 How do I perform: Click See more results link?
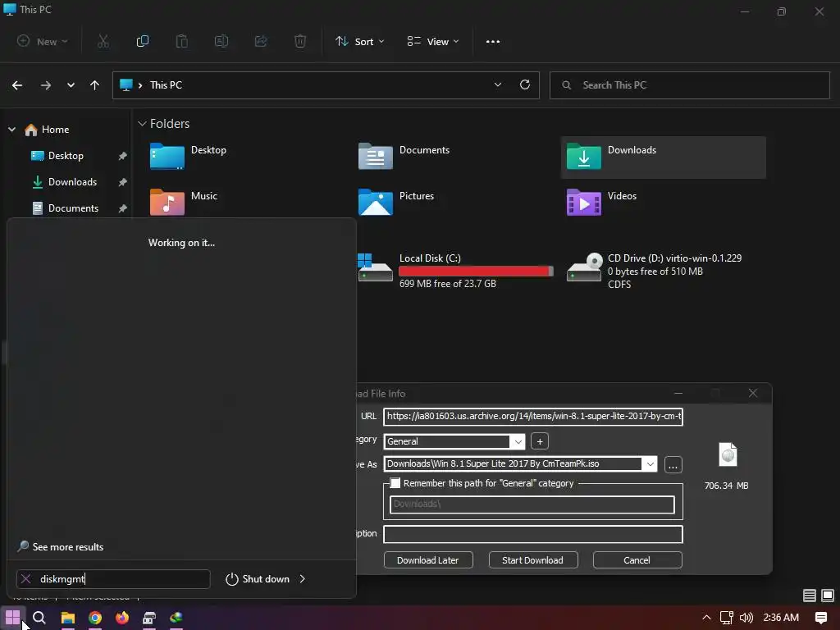tap(61, 547)
